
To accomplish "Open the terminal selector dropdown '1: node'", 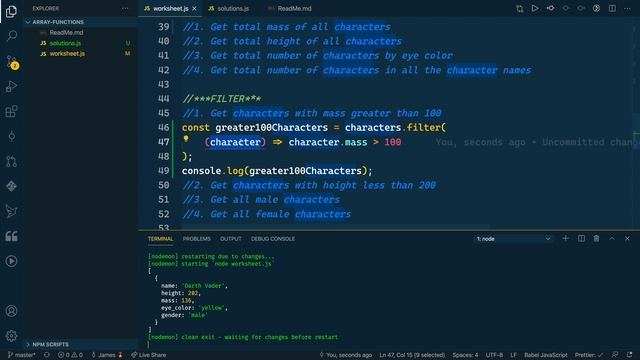I will [513, 239].
